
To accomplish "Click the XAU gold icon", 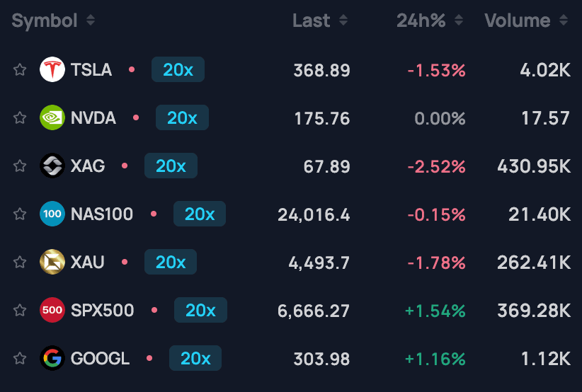I will click(x=52, y=263).
